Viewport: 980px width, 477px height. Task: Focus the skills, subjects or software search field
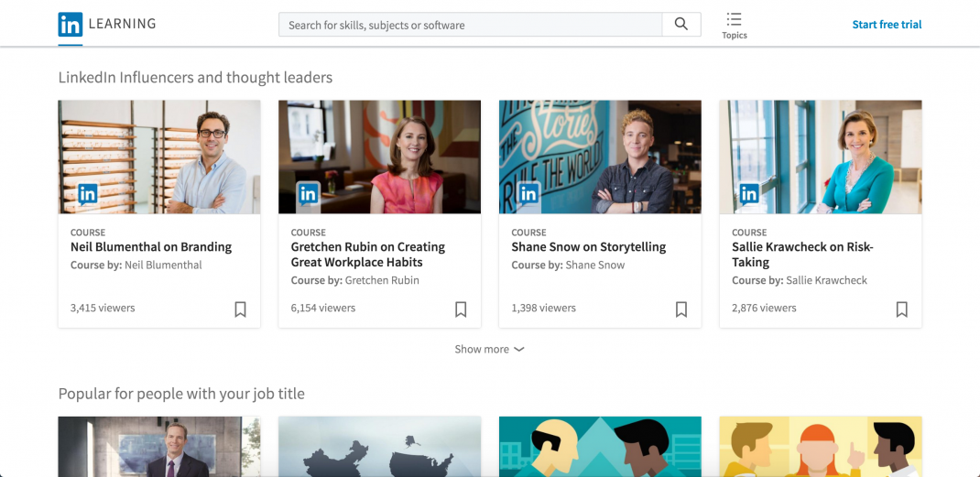470,25
